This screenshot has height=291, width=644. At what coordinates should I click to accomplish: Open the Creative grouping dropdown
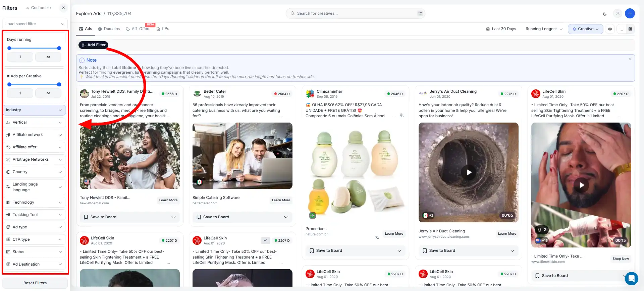click(x=585, y=29)
